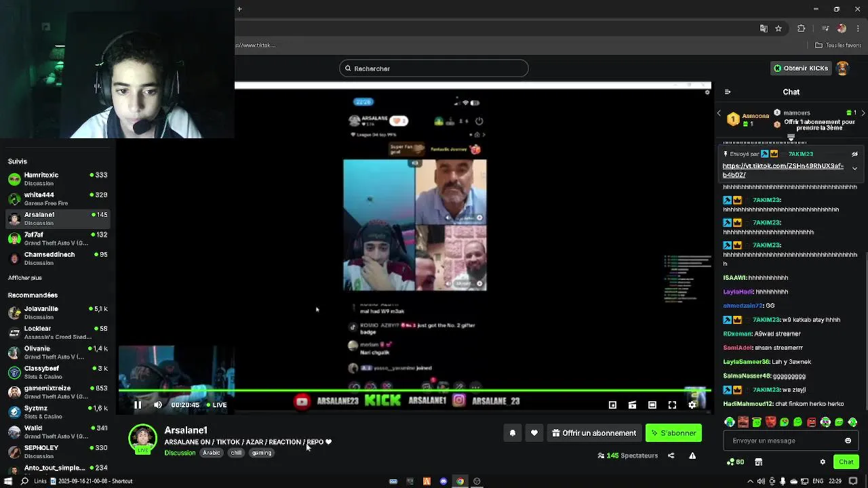Open Jolavanille recommended channel

tap(58, 312)
